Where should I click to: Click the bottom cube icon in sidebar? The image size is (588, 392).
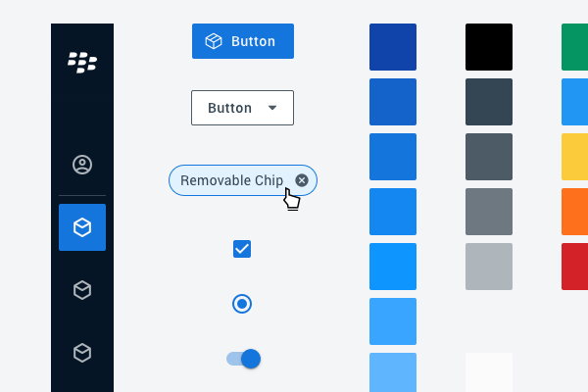coord(82,353)
